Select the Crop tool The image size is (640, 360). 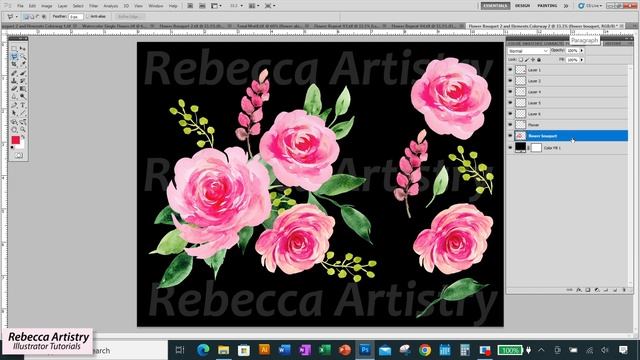(14, 64)
